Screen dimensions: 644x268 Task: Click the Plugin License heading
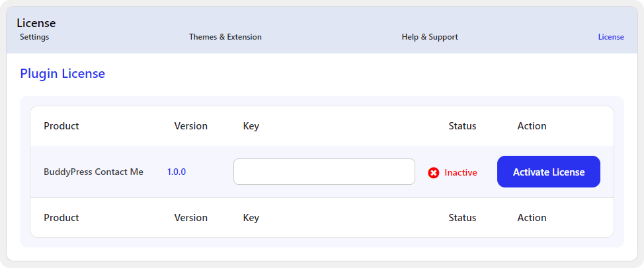[x=63, y=74]
